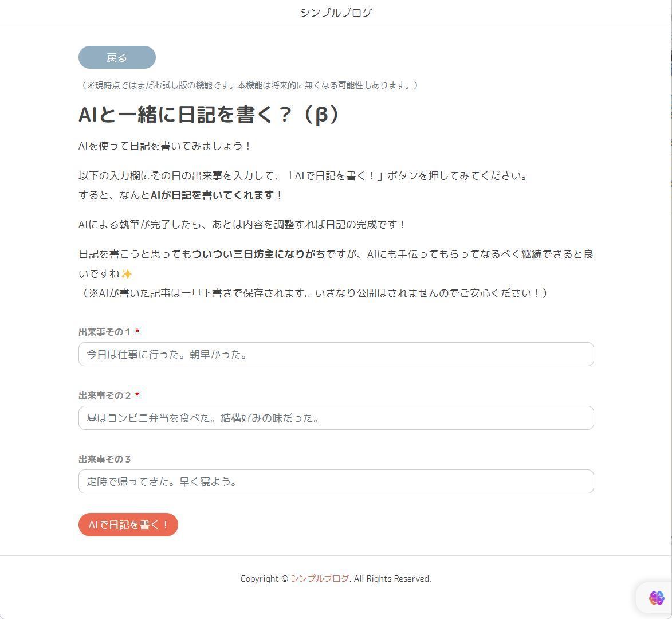672x619 pixels.
Task: Open the brain assistant icon in corner
Action: click(656, 598)
